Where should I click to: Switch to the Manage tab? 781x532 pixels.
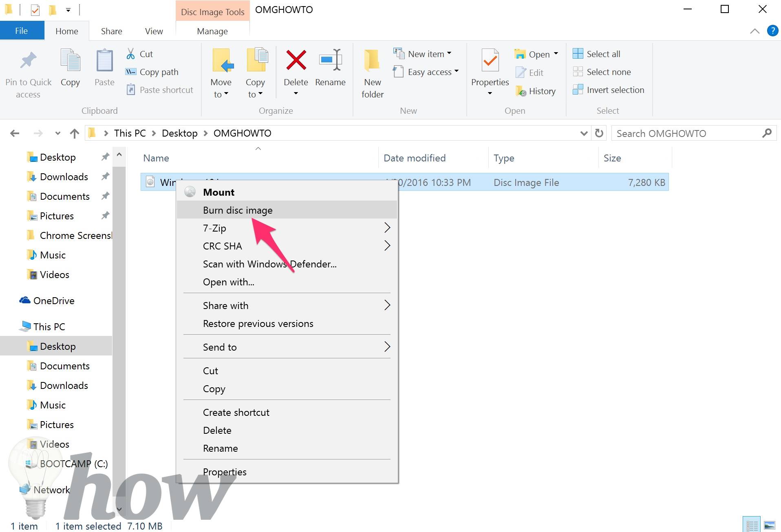(x=212, y=31)
